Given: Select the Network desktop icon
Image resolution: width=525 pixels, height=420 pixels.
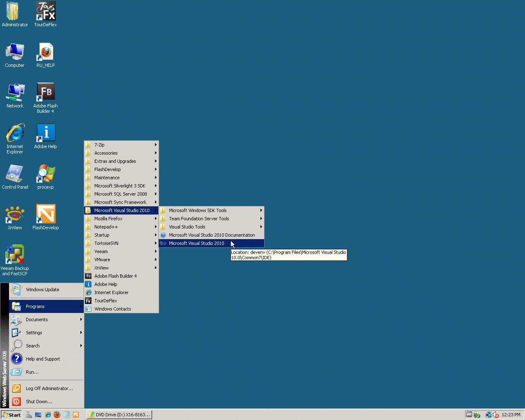Looking at the screenshot, I should (x=15, y=96).
